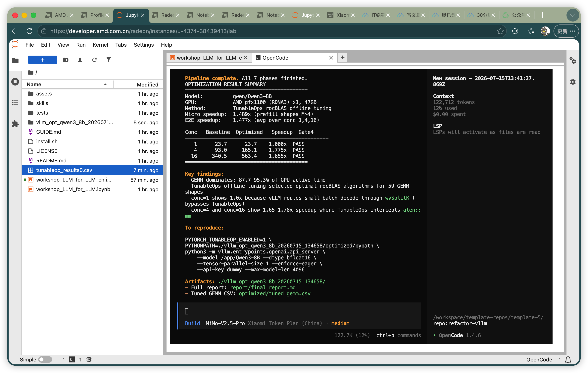Select workshop_LLM_for_LLM.ipynb file
Viewport: 588px width, 373px height.
tap(92, 189)
